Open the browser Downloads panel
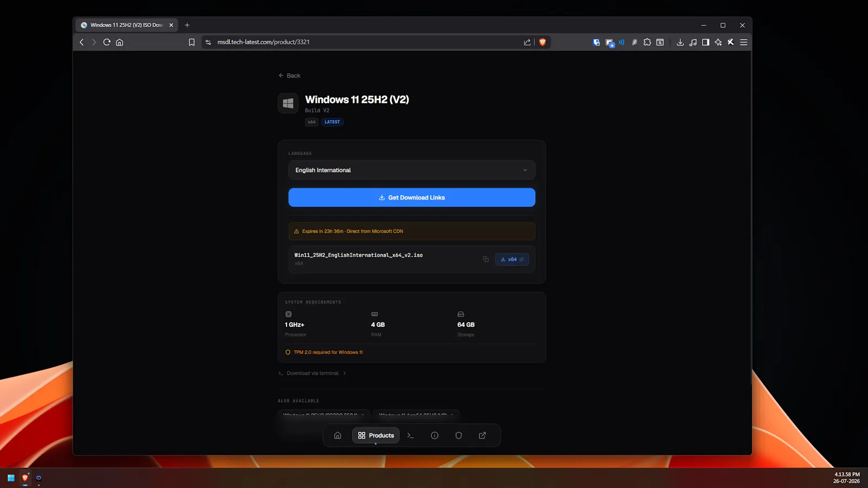This screenshot has width=868, height=488. 680,42
